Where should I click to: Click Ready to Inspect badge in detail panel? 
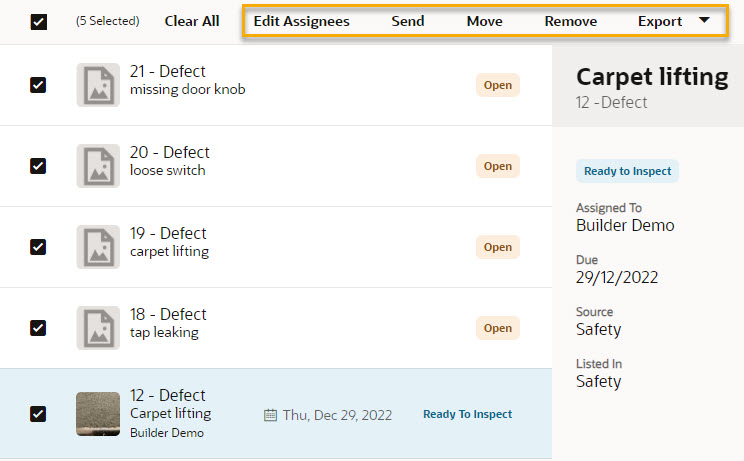[x=627, y=171]
